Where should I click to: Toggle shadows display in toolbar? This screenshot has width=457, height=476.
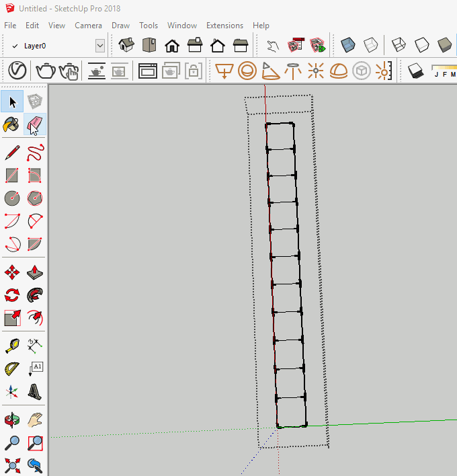pyautogui.click(x=415, y=71)
